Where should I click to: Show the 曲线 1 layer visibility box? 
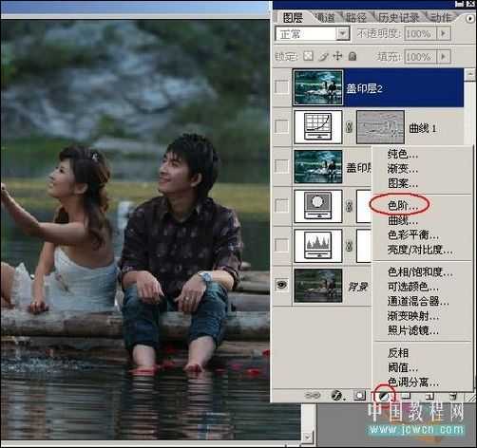(281, 126)
